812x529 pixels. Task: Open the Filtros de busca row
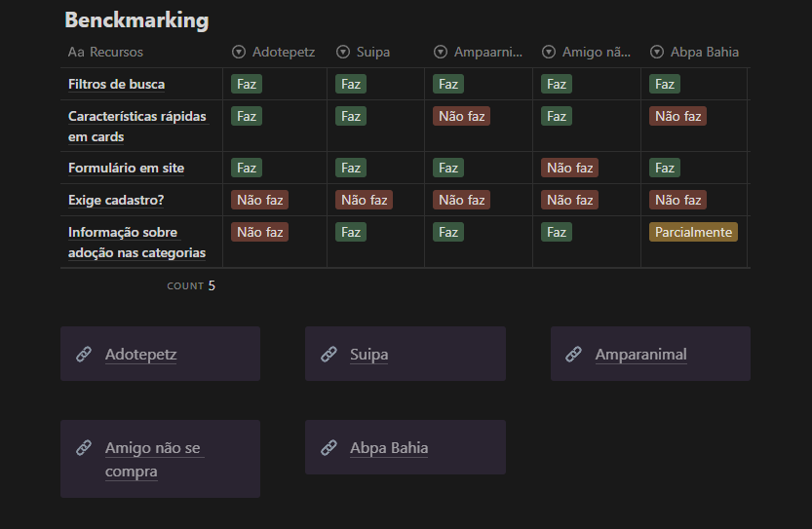(117, 85)
